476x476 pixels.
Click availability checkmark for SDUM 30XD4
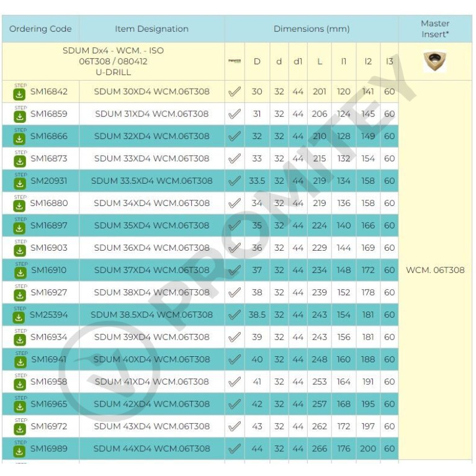pos(235,91)
